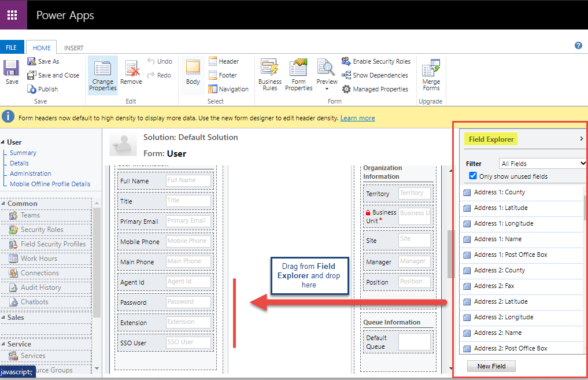Click the Field Explorer list scrollbar
Image resolution: width=588 pixels, height=380 pixels.
tap(585, 208)
